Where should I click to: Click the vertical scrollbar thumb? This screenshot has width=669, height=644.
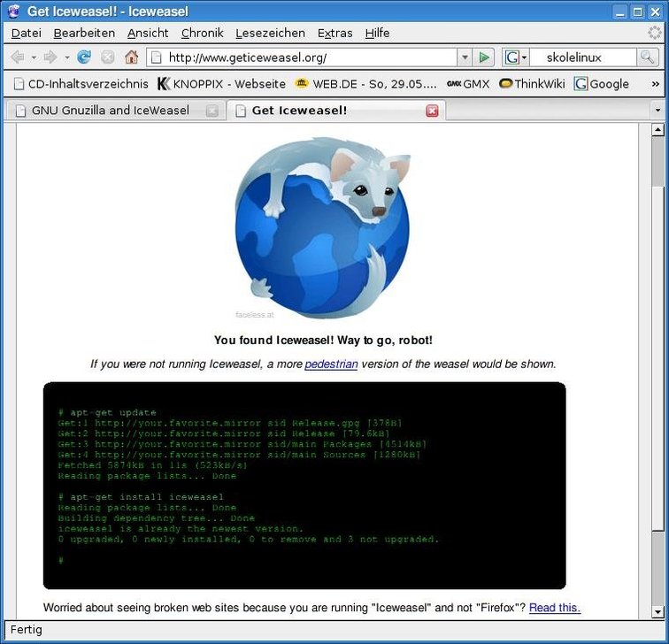[x=657, y=358]
